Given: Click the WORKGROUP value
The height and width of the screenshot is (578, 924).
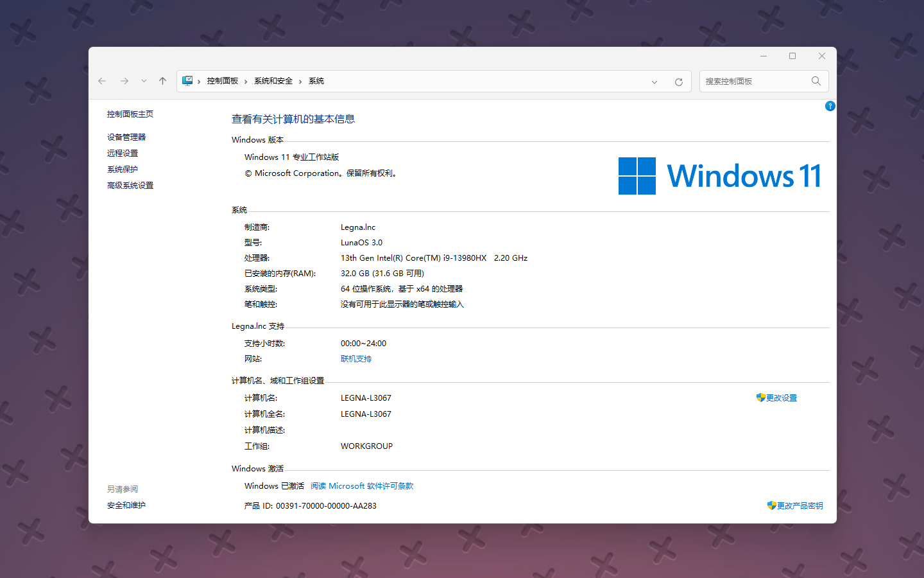Looking at the screenshot, I should (366, 446).
